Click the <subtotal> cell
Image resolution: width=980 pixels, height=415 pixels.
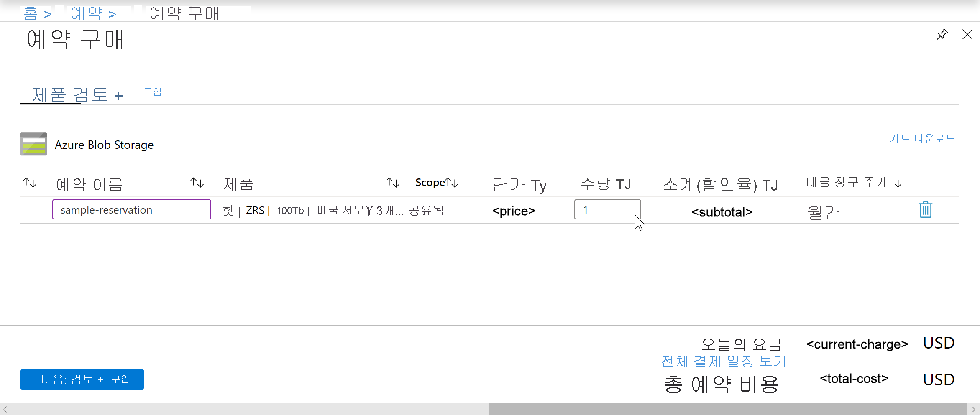tap(722, 212)
